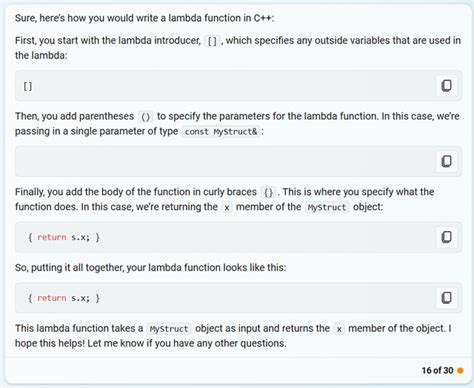Click the orange status dot beside 16 of 30
Screen dimensions: 474x388
coord(460,370)
